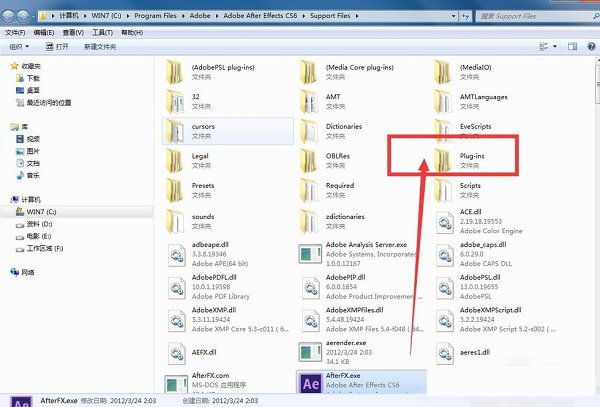
Task: Select the sounds folder
Action: point(190,221)
